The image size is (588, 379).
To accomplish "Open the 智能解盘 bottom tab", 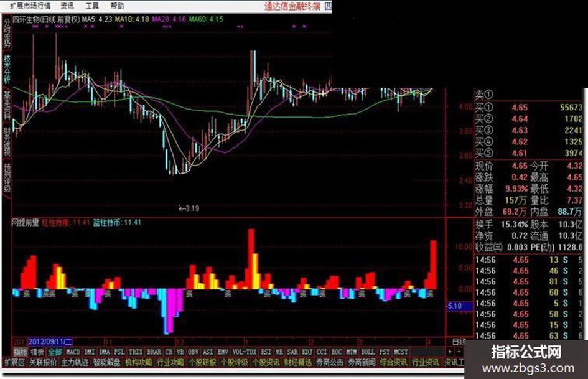I will click(107, 362).
